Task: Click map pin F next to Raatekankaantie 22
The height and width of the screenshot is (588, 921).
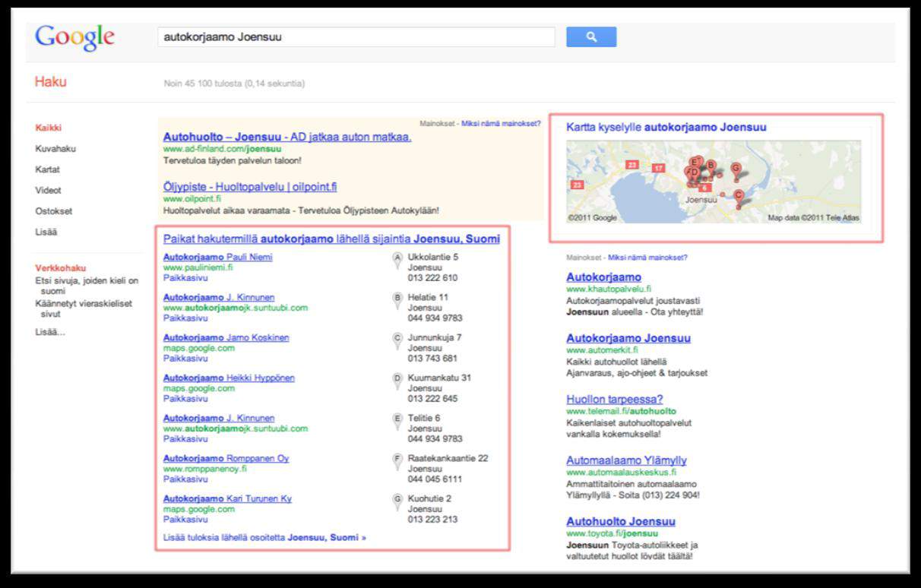Action: point(397,463)
